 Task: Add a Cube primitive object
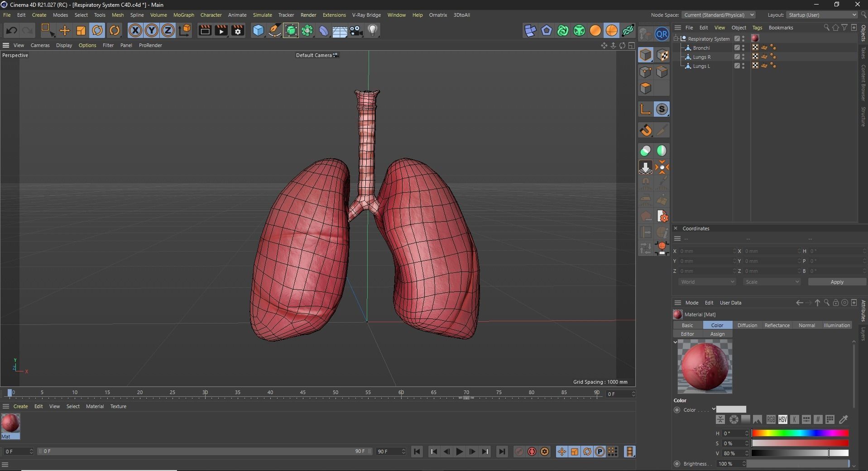[258, 31]
